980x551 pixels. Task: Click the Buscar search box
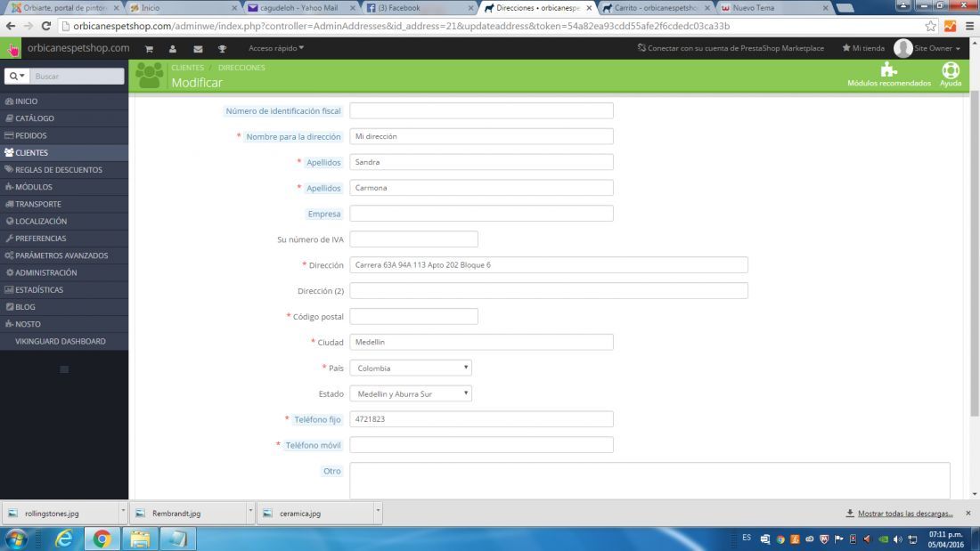click(x=77, y=77)
